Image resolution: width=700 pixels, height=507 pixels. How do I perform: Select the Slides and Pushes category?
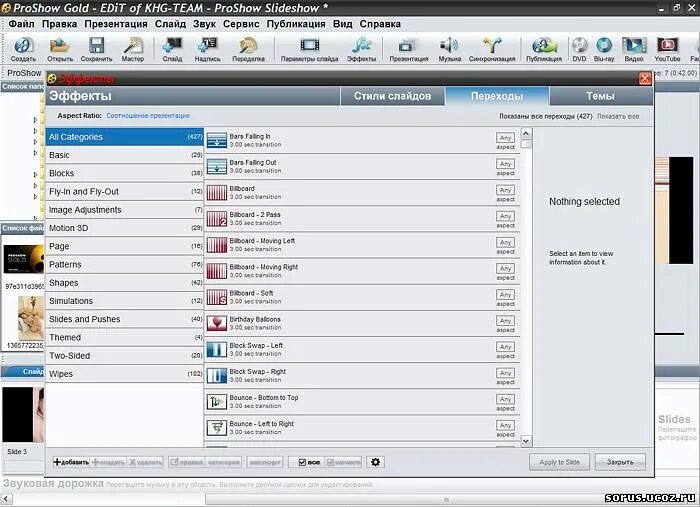(125, 319)
